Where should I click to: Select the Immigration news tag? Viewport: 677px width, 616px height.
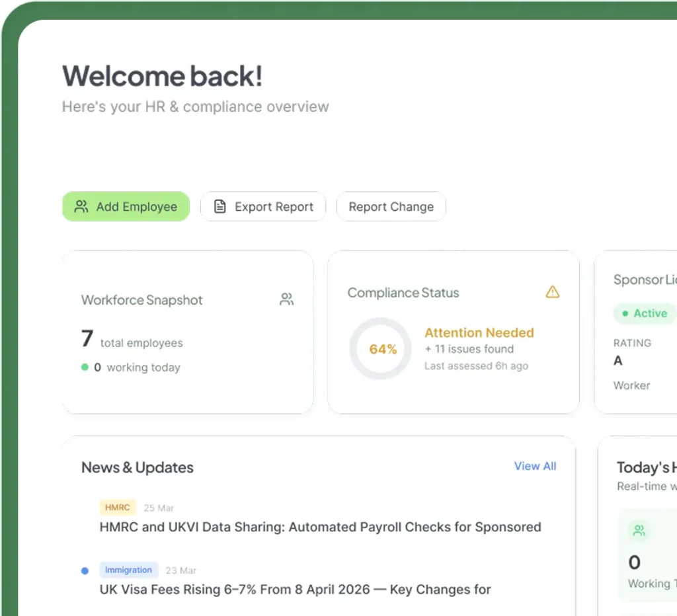click(x=129, y=570)
